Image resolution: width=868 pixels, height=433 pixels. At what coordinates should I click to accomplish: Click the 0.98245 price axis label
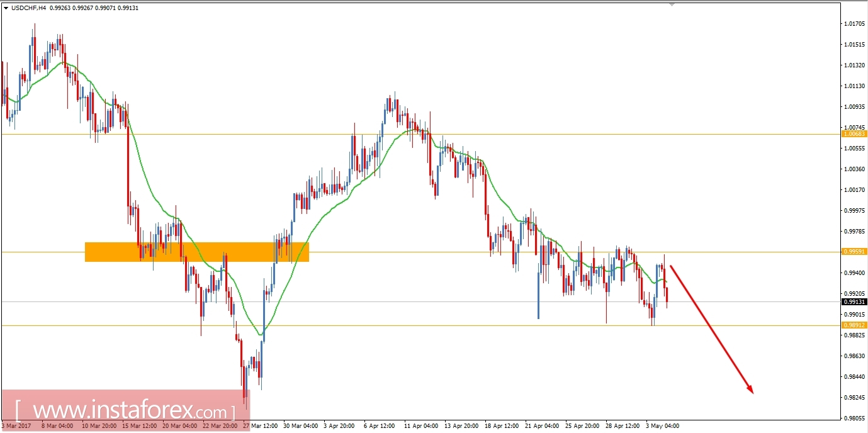point(855,398)
